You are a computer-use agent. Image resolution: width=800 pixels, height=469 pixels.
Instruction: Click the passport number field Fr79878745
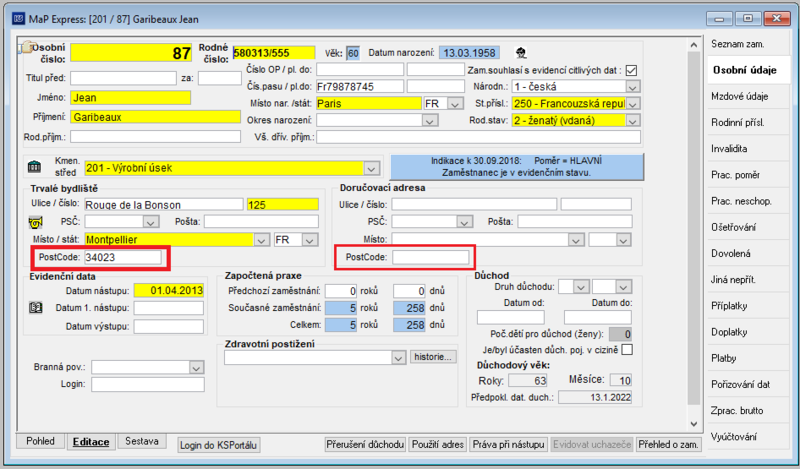point(360,87)
